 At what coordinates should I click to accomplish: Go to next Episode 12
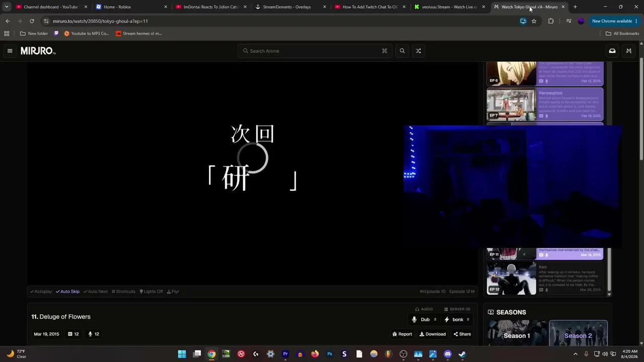pyautogui.click(x=462, y=292)
